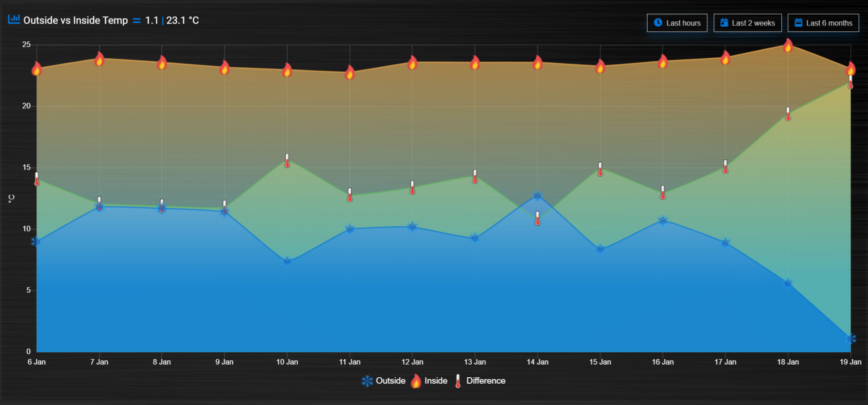
Task: Toggle the Difference series in the legend
Action: pos(480,381)
